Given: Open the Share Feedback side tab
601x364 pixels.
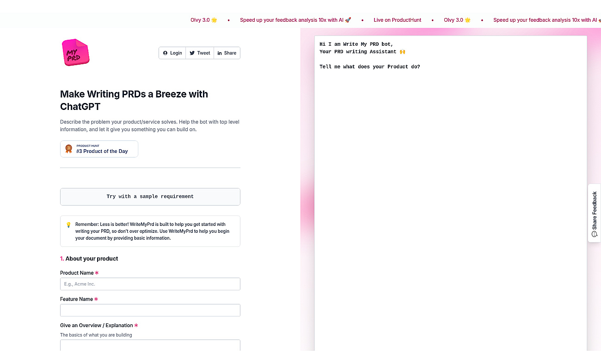Looking at the screenshot, I should 595,213.
